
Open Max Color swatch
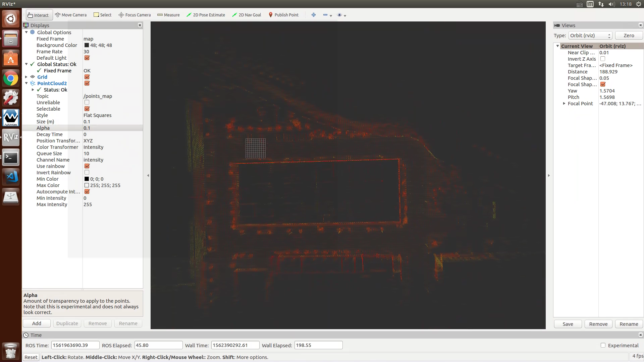point(87,185)
